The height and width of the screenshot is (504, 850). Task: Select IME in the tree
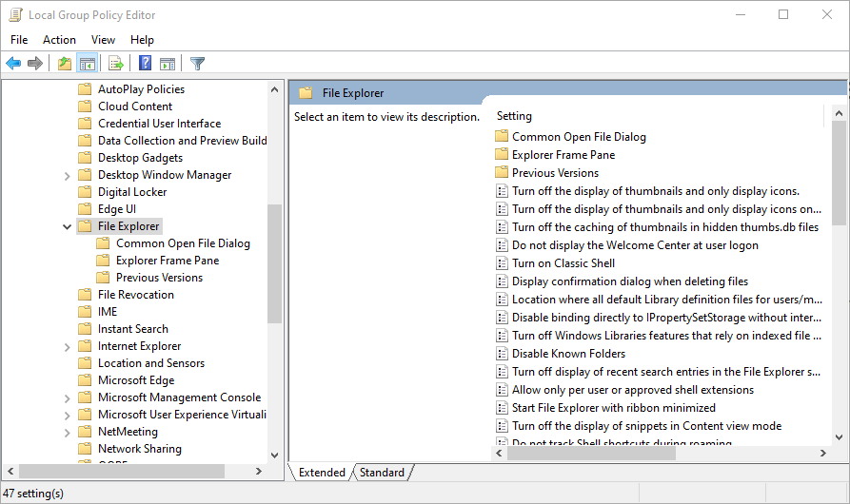click(x=108, y=312)
